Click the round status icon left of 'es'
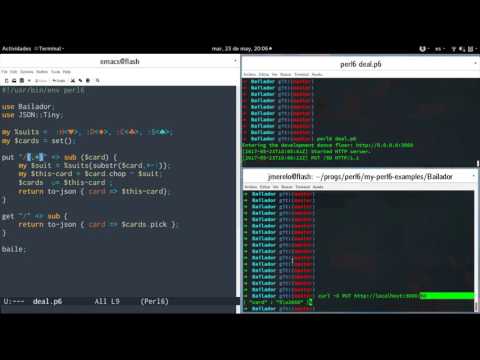The height and width of the screenshot is (360, 480). 422,49
